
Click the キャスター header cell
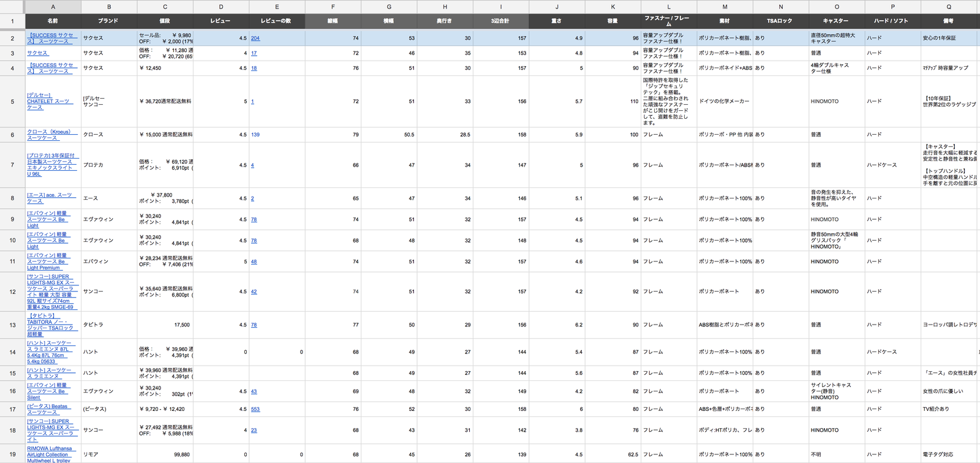click(837, 21)
